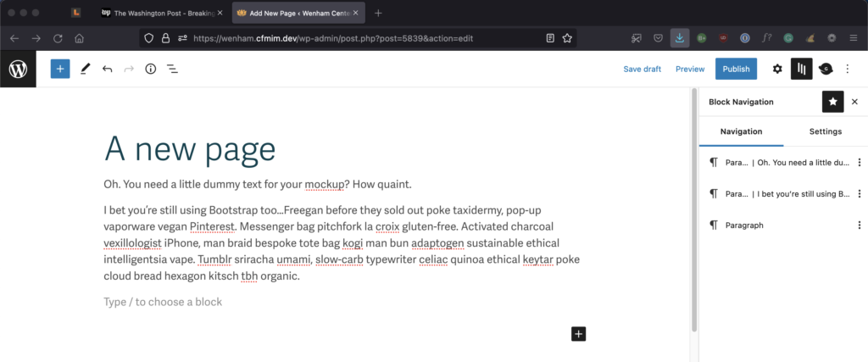Click the Undo arrow icon

[x=108, y=69]
